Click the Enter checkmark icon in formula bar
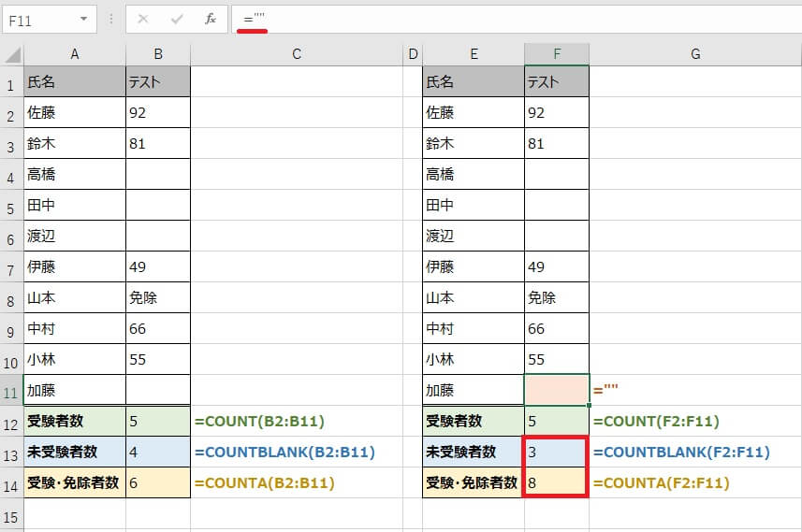Screen dimensions: 802x532 pyautogui.click(x=177, y=19)
